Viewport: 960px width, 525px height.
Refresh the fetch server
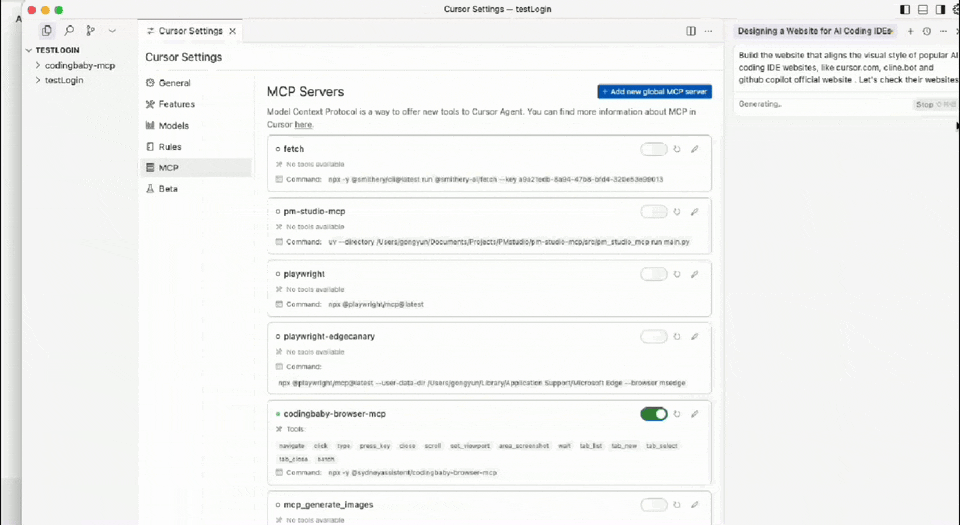677,149
